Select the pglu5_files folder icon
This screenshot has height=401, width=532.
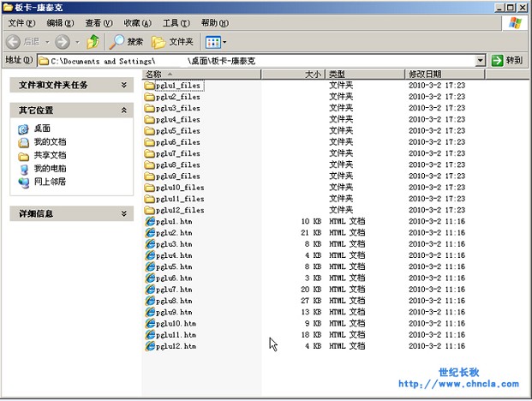click(149, 131)
